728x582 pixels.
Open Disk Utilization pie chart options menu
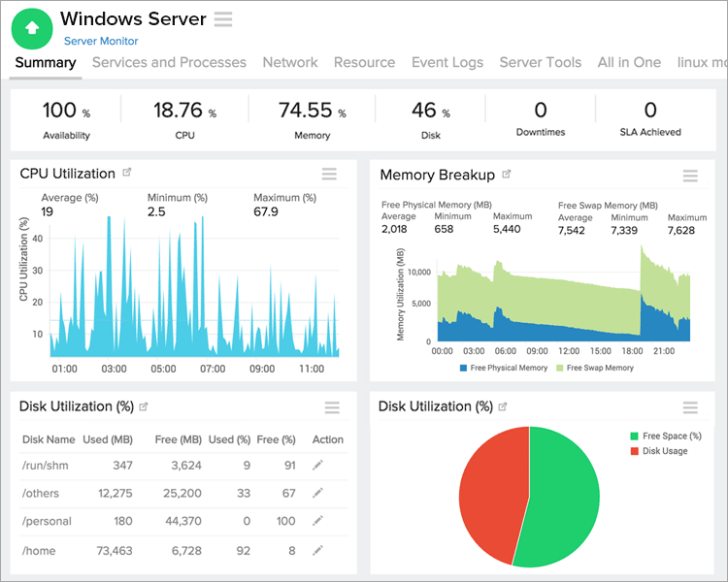click(x=690, y=407)
